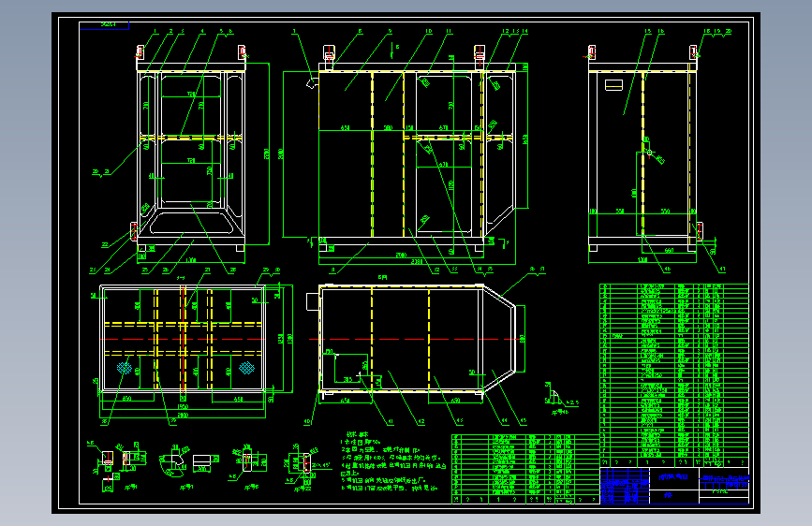Screen dimensions: 812x526
Task: Select callout number 11 label
Action: 449,32
